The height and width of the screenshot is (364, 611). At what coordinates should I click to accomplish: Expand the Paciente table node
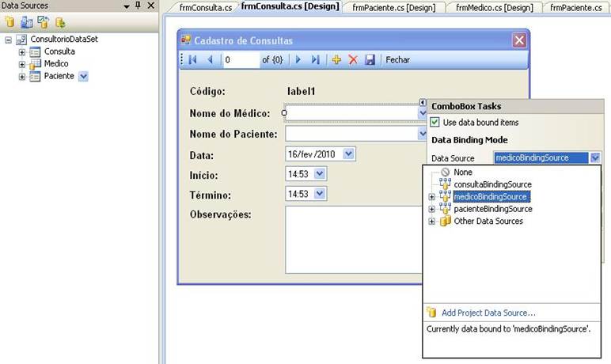coord(22,77)
